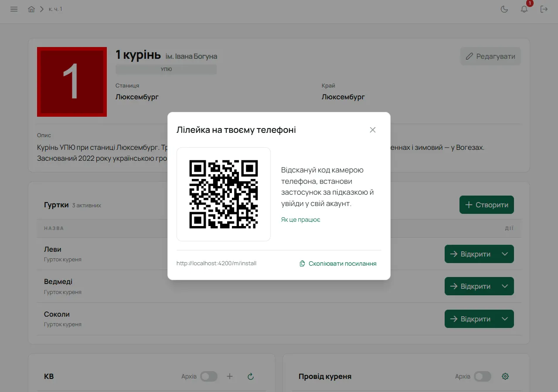Close the Лілейка phone dialog

point(372,130)
